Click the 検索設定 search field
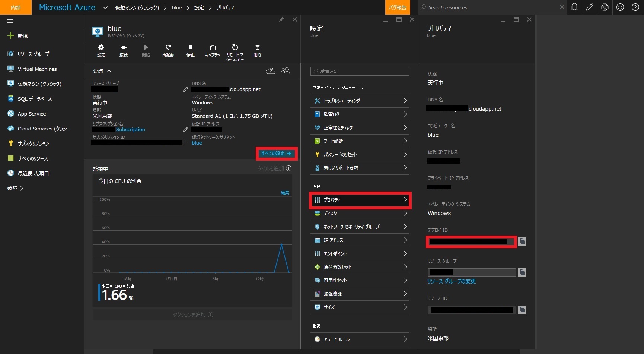 pos(360,71)
